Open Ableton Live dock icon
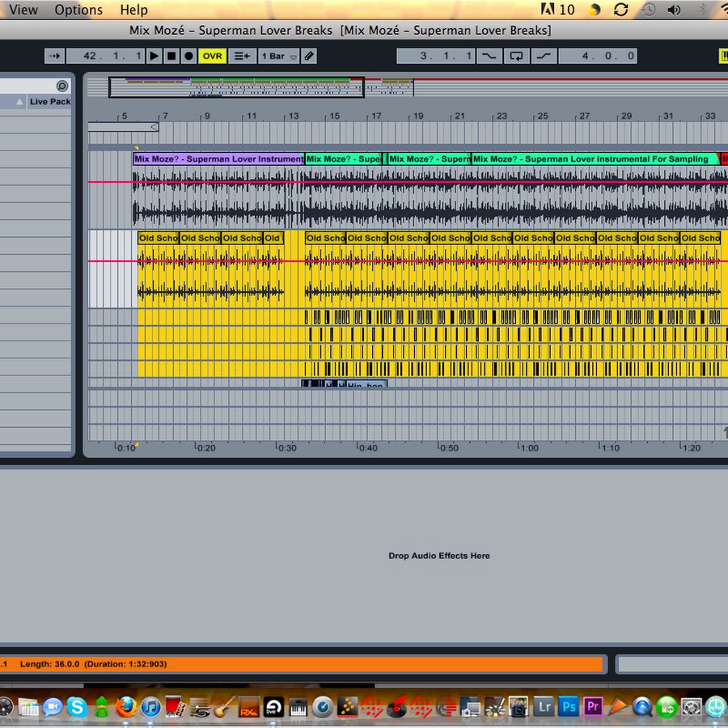The image size is (728, 728). (273, 707)
